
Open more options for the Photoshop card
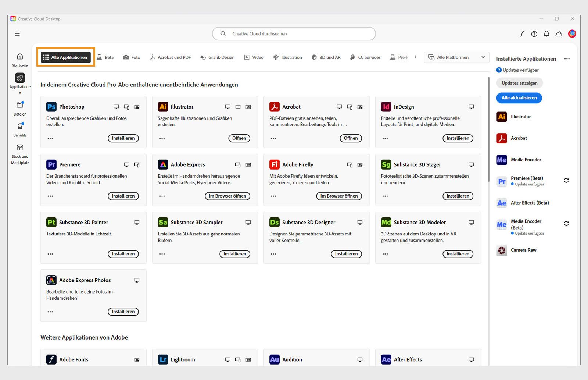point(50,138)
